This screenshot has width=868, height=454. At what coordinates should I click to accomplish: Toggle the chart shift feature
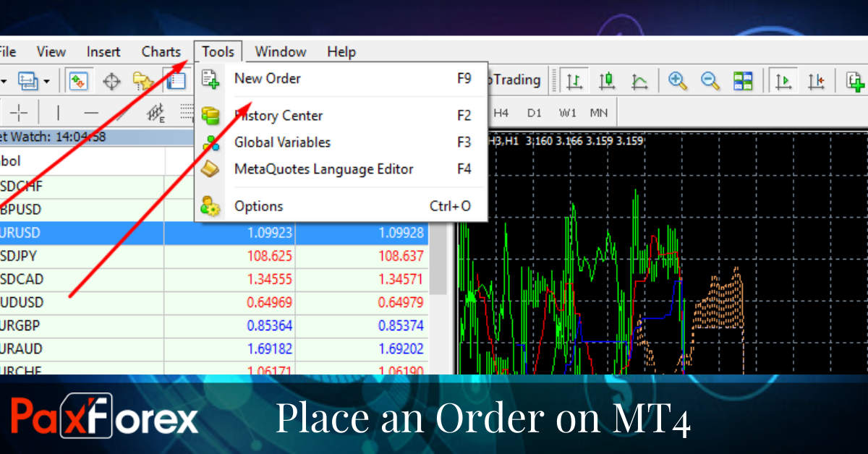(816, 80)
